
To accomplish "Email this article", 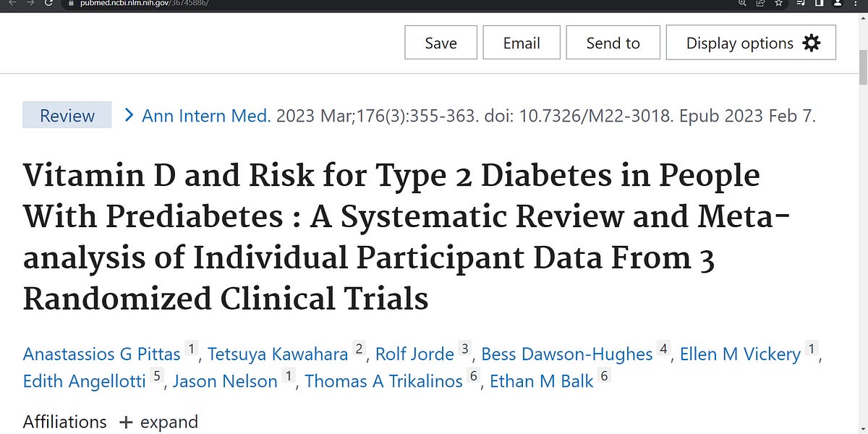I will click(x=521, y=43).
